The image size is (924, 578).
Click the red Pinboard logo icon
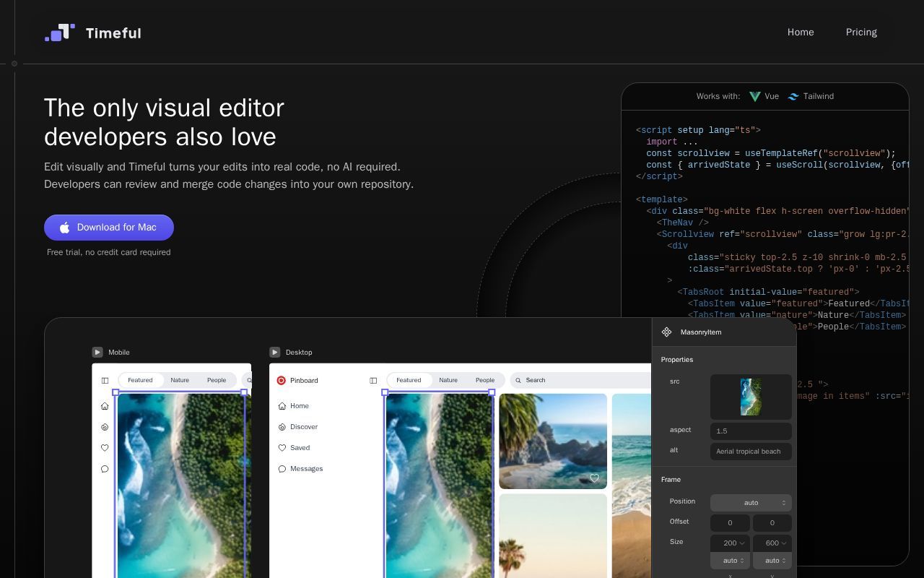[x=282, y=380]
